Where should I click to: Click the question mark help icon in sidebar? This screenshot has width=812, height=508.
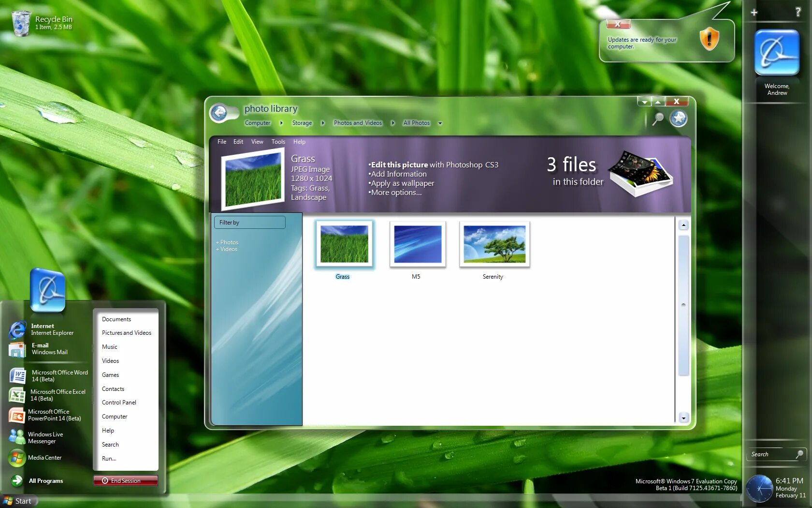(798, 12)
